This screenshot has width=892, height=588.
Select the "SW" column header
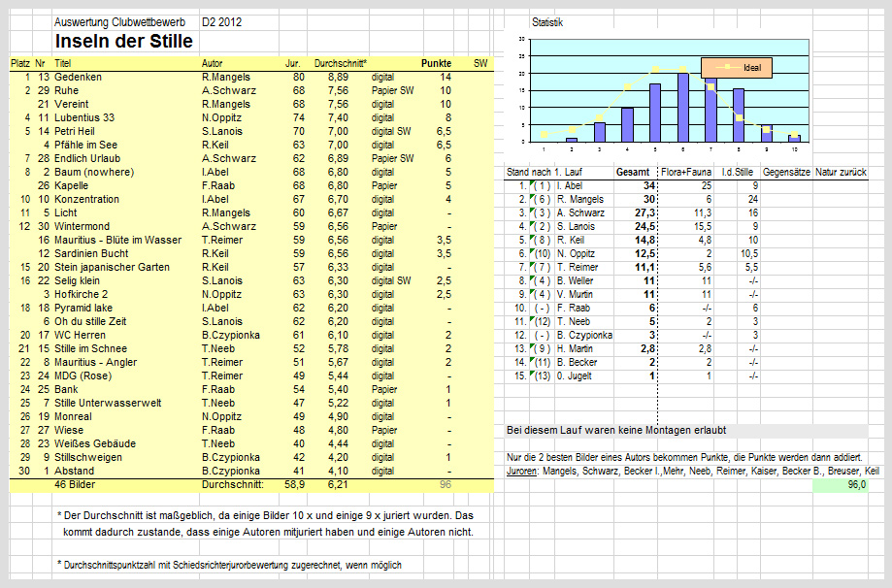[480, 63]
